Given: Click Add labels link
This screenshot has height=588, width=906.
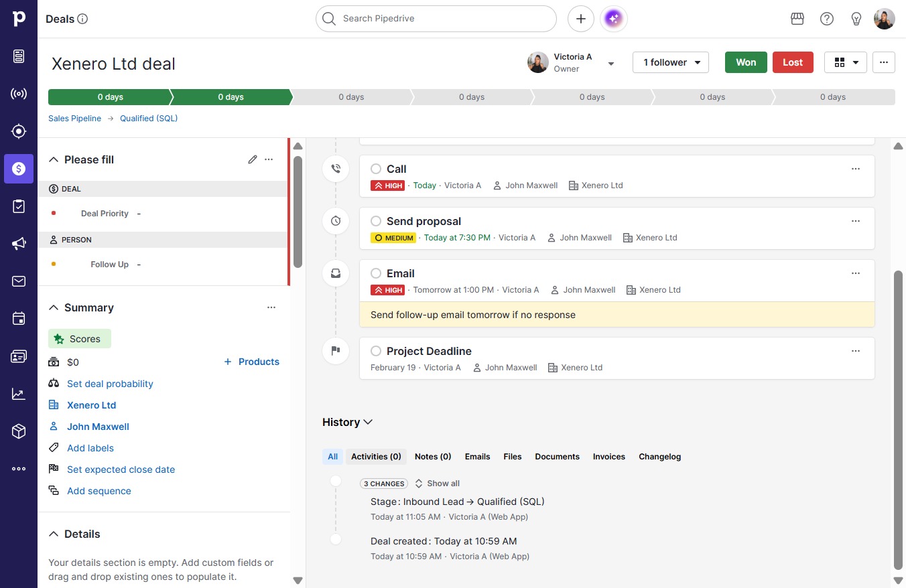Looking at the screenshot, I should [90, 448].
